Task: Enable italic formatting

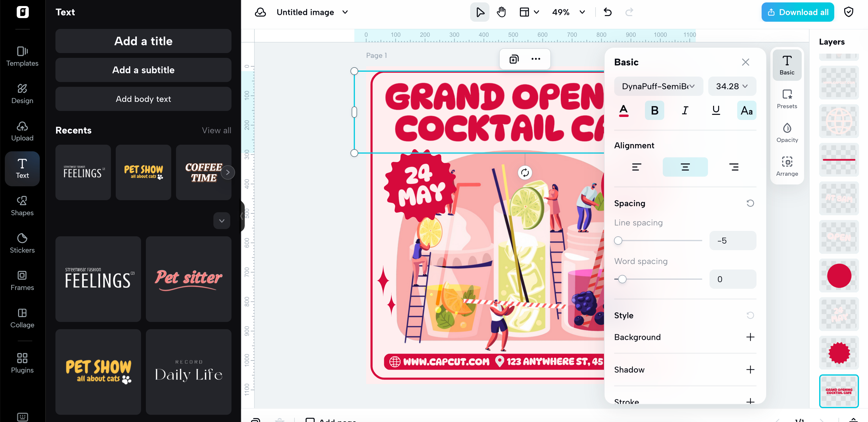Action: point(685,110)
